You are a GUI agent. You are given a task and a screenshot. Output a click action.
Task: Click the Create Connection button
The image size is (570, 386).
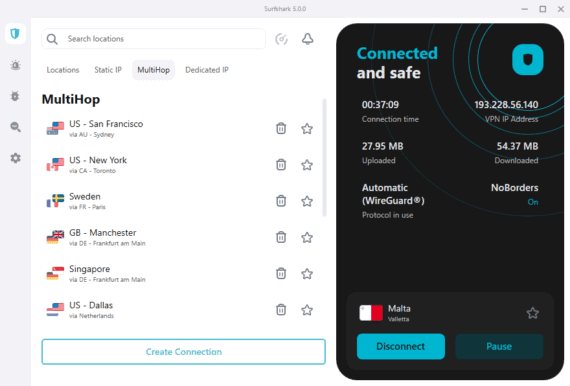[184, 352]
